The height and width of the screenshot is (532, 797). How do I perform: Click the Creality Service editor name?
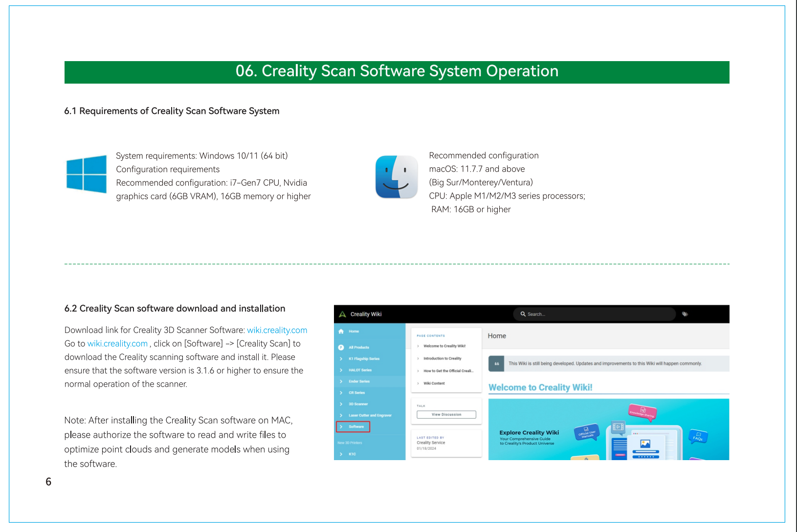click(431, 443)
